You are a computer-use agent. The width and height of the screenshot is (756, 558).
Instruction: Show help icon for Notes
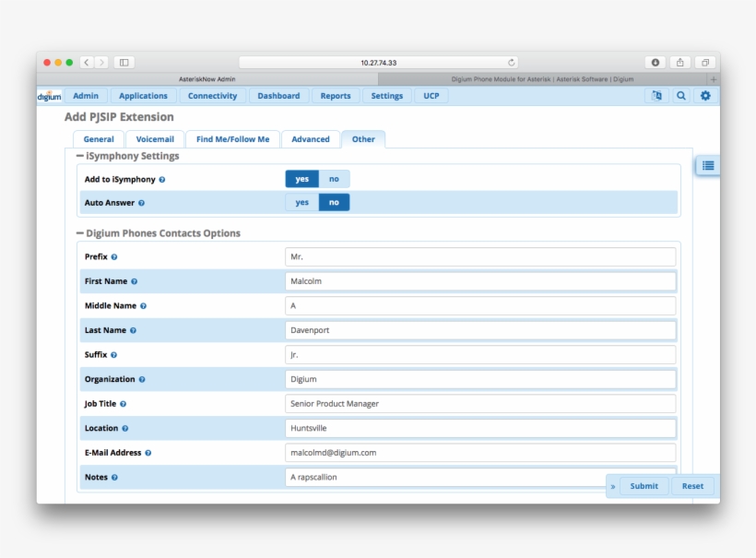tap(114, 478)
